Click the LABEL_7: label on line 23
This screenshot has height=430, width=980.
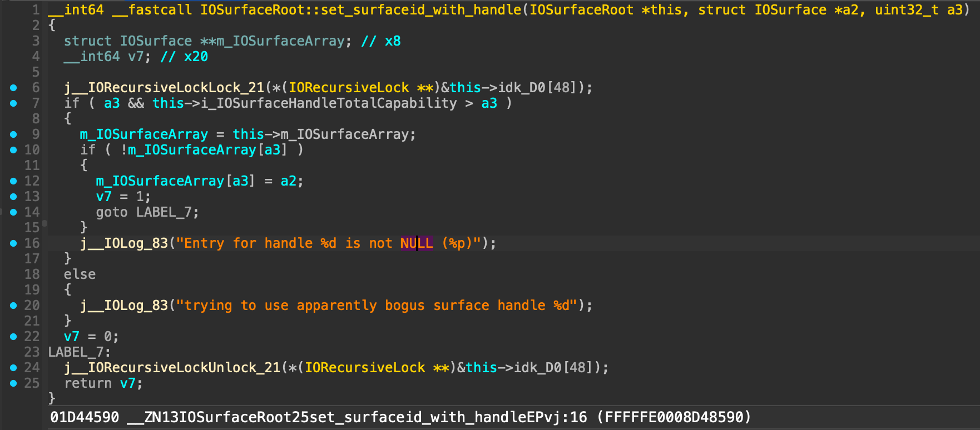(x=80, y=352)
